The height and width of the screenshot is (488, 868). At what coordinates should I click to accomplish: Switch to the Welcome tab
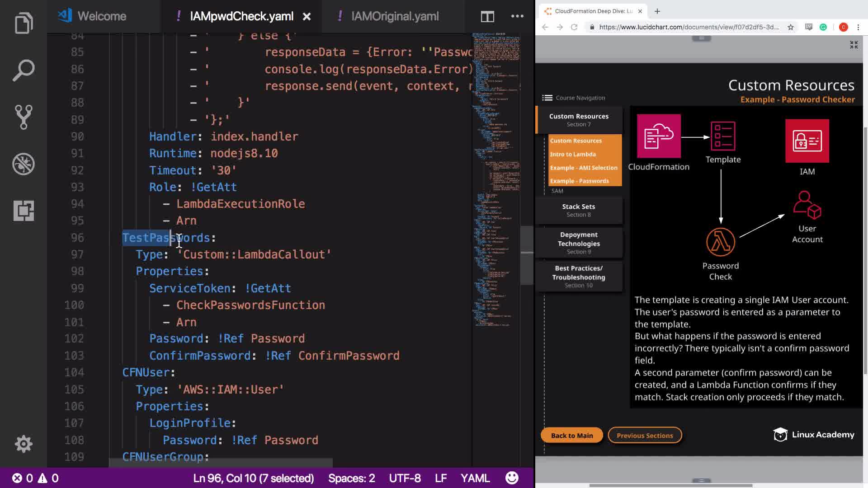coord(102,17)
